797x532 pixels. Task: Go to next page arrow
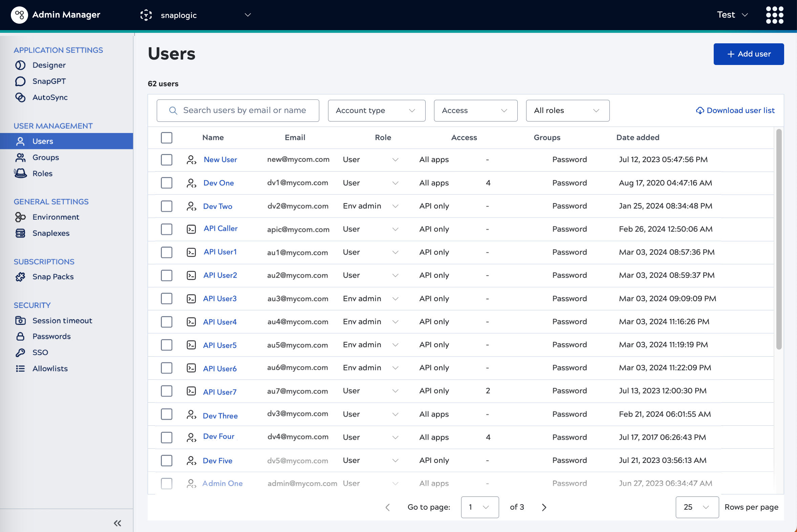tap(544, 507)
